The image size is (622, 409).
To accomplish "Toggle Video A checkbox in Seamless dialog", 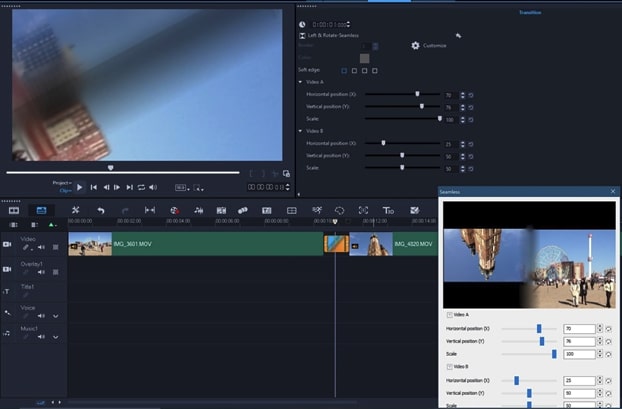I will [x=450, y=315].
